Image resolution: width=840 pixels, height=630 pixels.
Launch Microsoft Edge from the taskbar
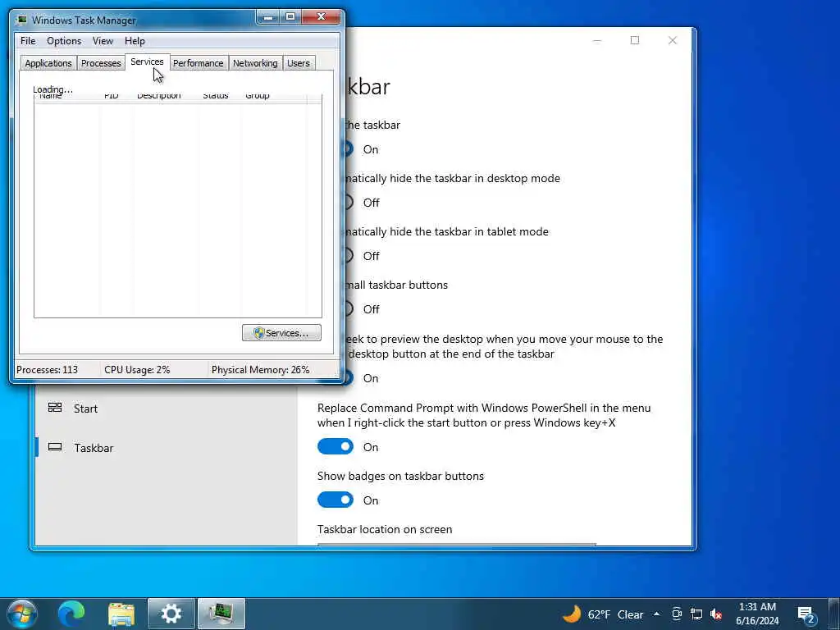tap(71, 614)
